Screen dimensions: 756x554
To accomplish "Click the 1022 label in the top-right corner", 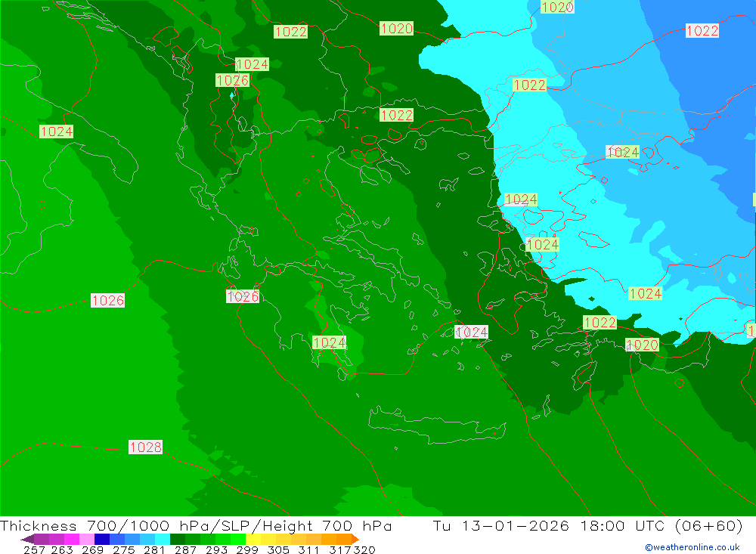I will coord(702,31).
